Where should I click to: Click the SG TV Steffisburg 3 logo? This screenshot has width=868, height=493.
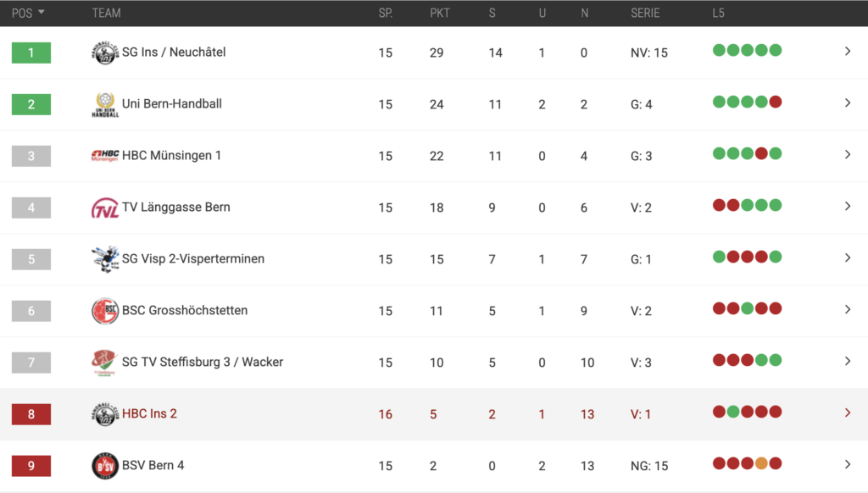pyautogui.click(x=105, y=363)
